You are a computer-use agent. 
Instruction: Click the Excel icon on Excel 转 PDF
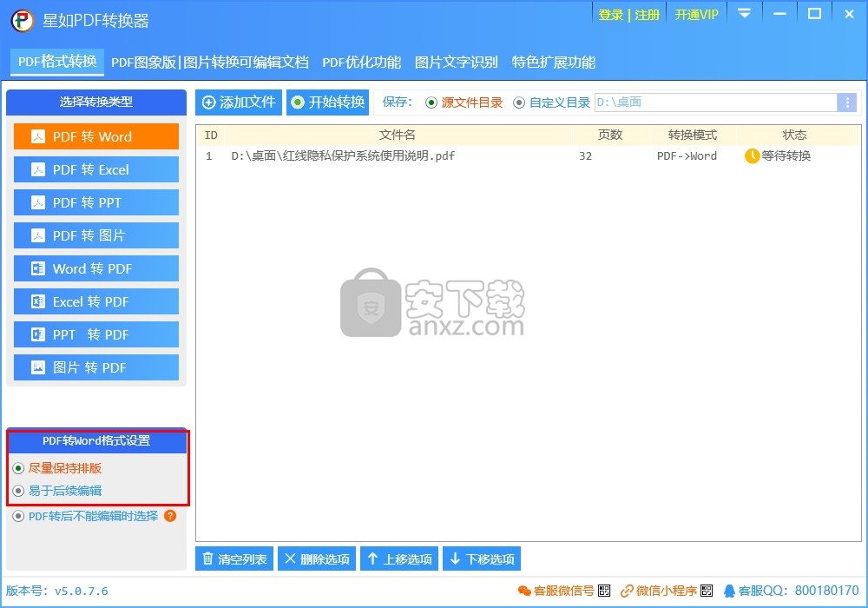tap(38, 301)
